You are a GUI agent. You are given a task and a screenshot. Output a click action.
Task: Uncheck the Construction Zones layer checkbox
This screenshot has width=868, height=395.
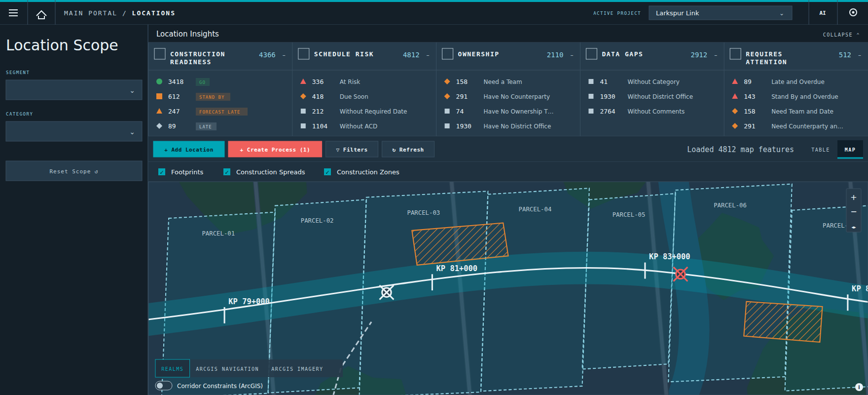327,172
